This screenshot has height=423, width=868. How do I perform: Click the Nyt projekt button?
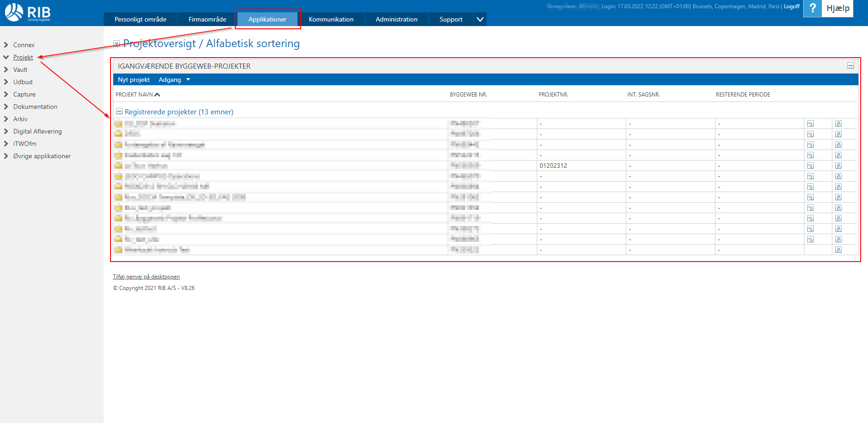point(133,80)
